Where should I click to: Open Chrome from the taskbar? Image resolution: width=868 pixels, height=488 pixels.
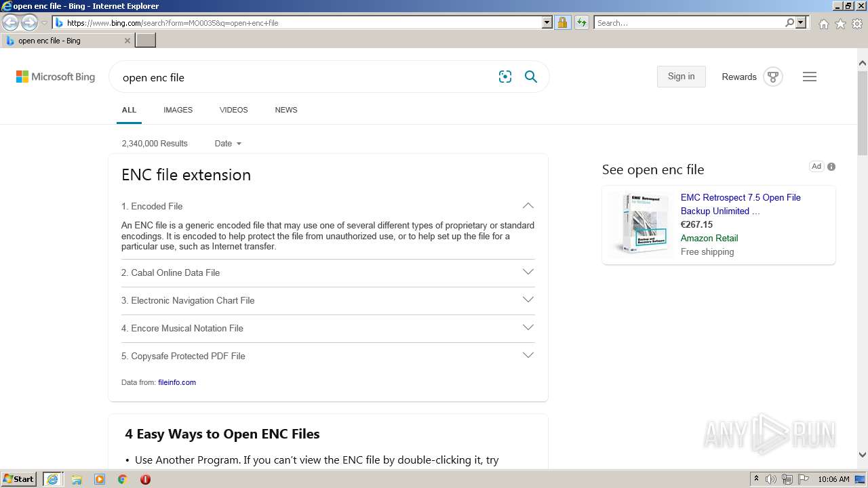click(122, 479)
